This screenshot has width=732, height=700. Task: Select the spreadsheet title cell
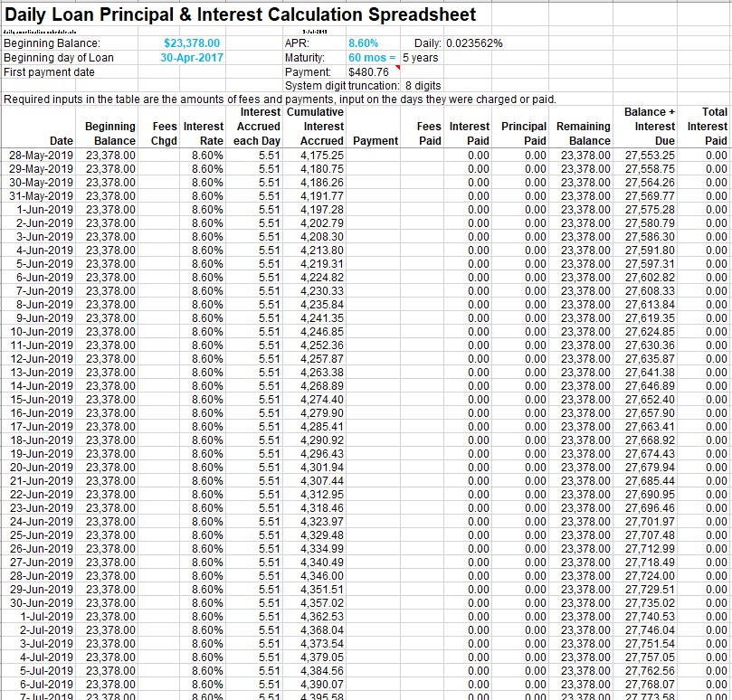tap(240, 14)
